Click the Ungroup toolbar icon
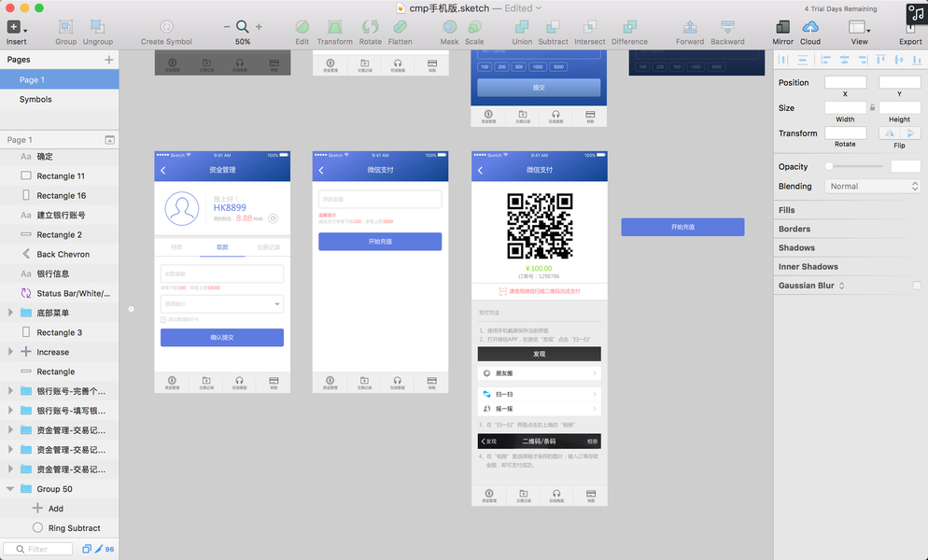Image resolution: width=928 pixels, height=560 pixels. coord(98,27)
